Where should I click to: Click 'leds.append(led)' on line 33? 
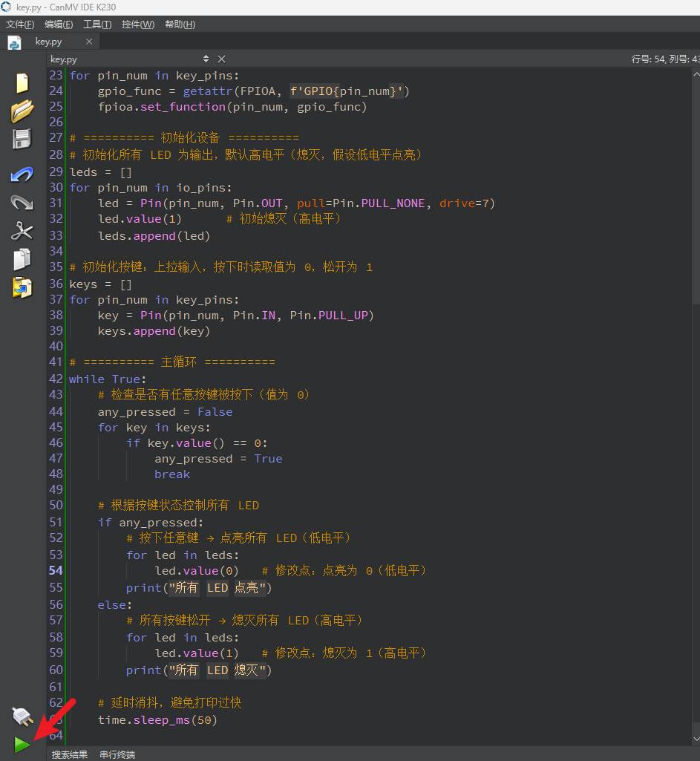pyautogui.click(x=154, y=236)
